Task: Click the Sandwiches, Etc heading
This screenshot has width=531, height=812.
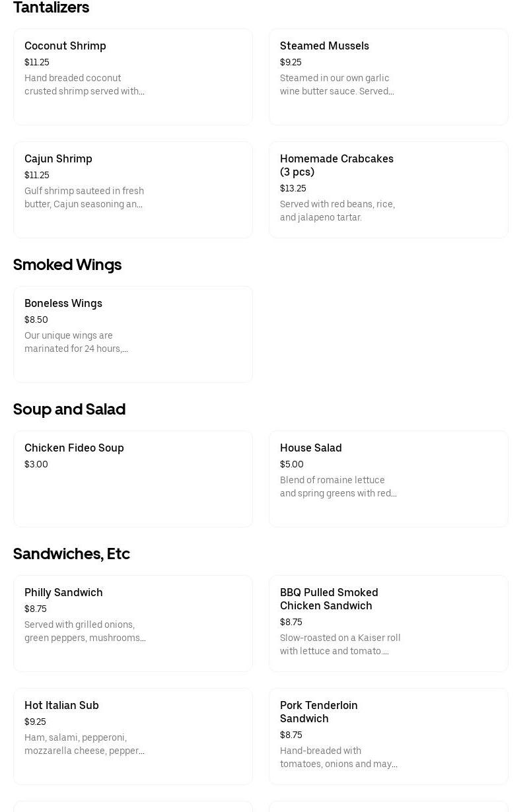Action: [x=71, y=553]
